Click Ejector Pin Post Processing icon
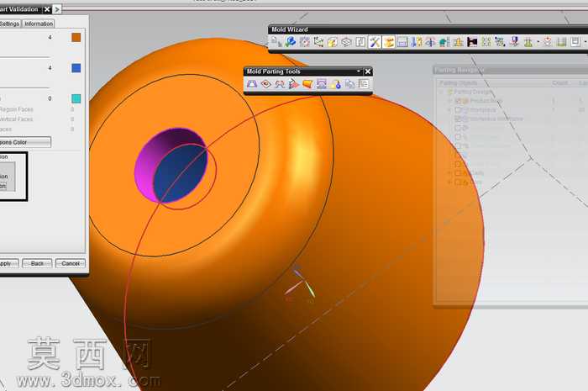Viewport: 588px width, 391px height. pos(430,42)
